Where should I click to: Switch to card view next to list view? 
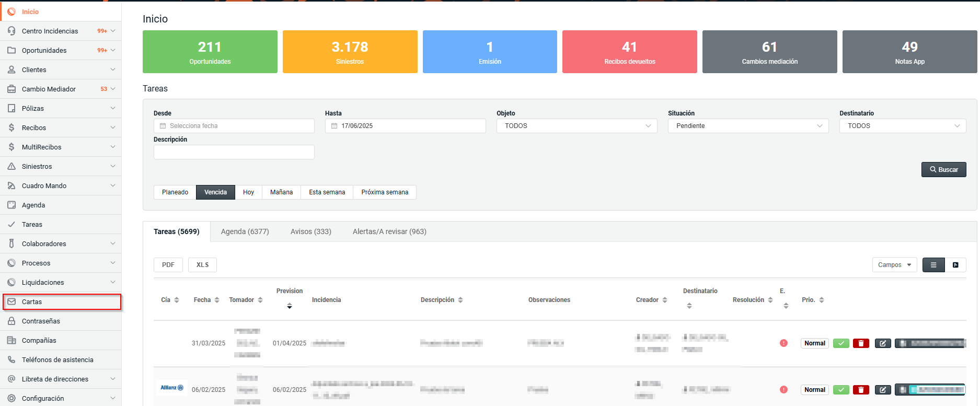tap(955, 265)
